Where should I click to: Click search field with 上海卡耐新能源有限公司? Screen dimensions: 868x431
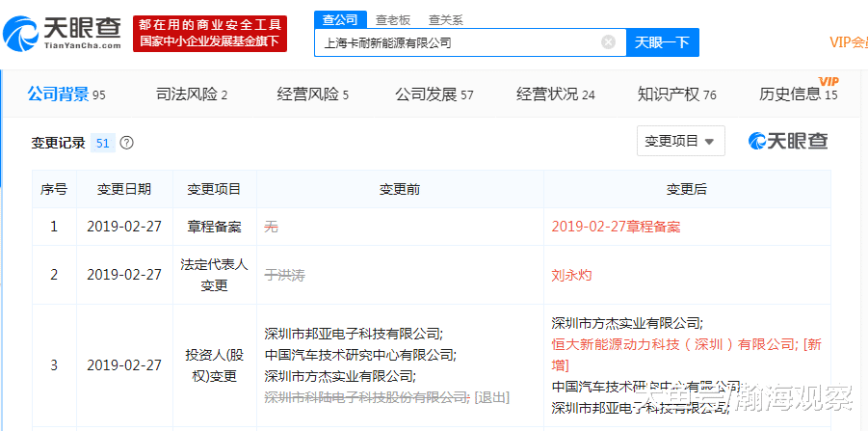(x=470, y=42)
